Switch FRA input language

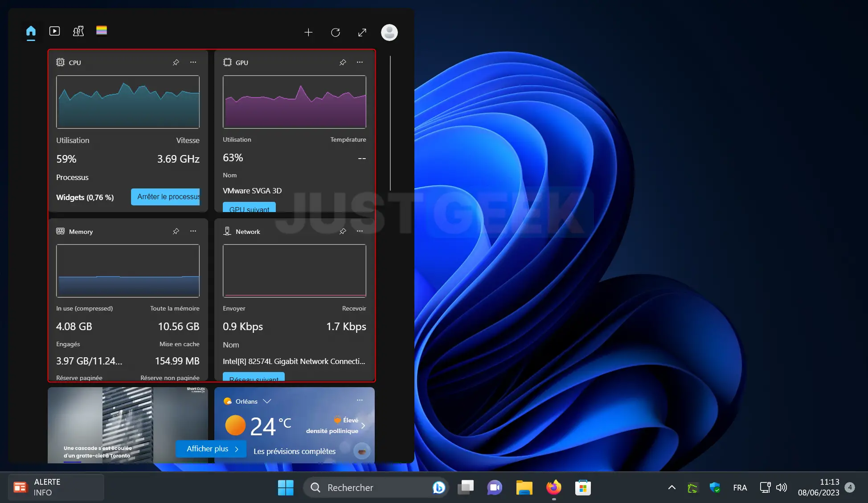tap(740, 488)
